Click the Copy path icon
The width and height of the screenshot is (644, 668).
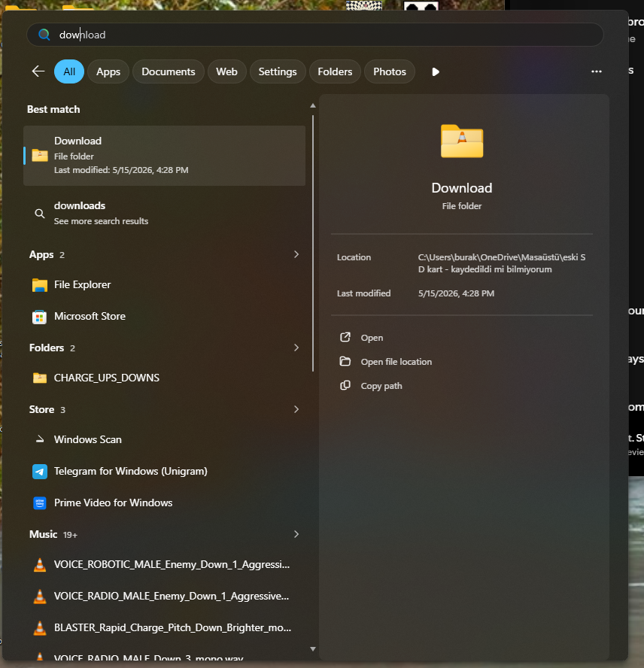pos(345,386)
